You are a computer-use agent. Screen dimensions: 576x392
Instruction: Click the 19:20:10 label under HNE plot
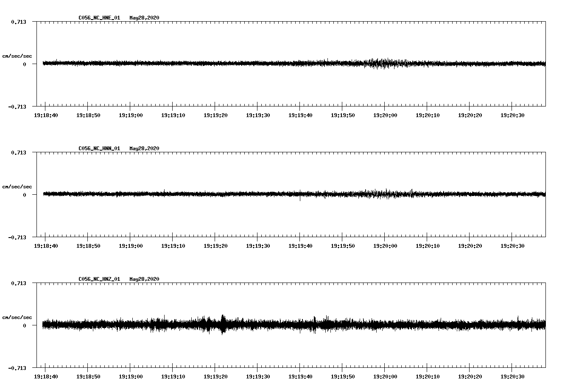(x=427, y=115)
